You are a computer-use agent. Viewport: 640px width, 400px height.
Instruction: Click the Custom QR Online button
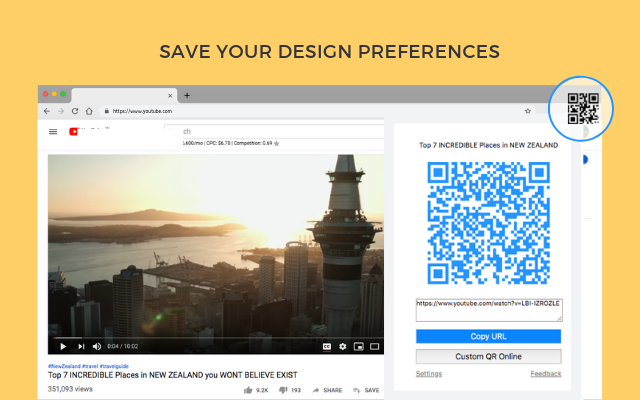[x=488, y=356]
